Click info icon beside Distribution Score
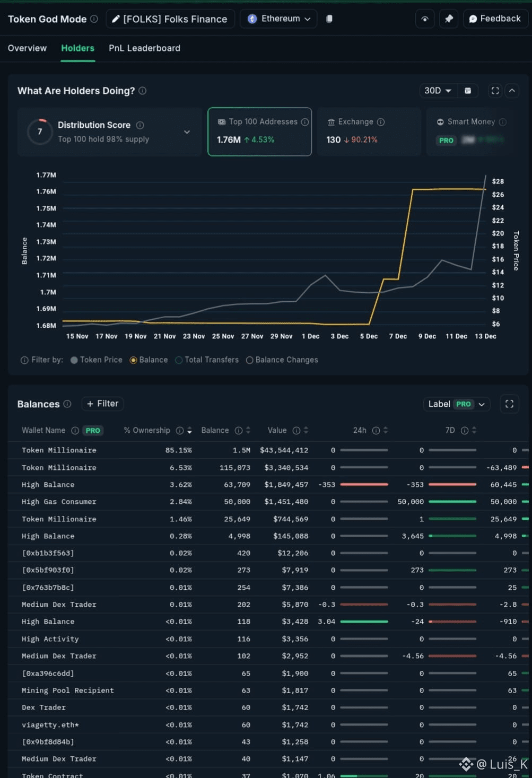Viewport: 532px width, 778px height. pyautogui.click(x=140, y=125)
